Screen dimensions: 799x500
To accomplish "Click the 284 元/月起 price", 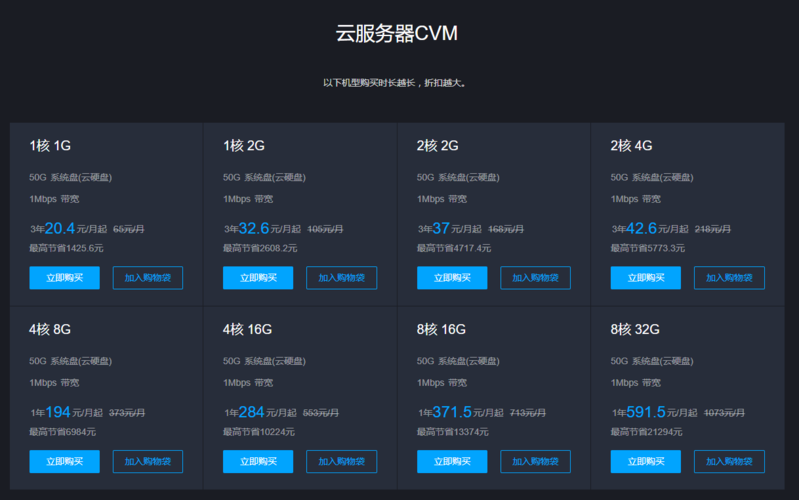I will click(x=268, y=412).
